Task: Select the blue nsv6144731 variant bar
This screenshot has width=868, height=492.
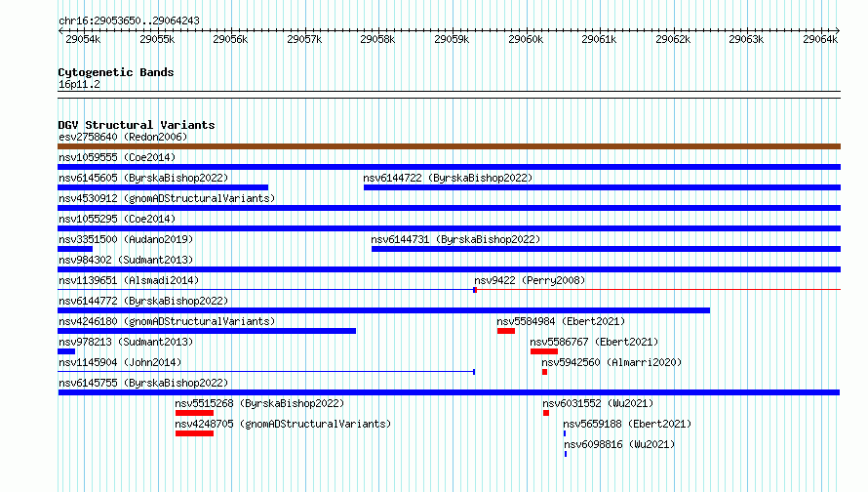Action: point(607,249)
